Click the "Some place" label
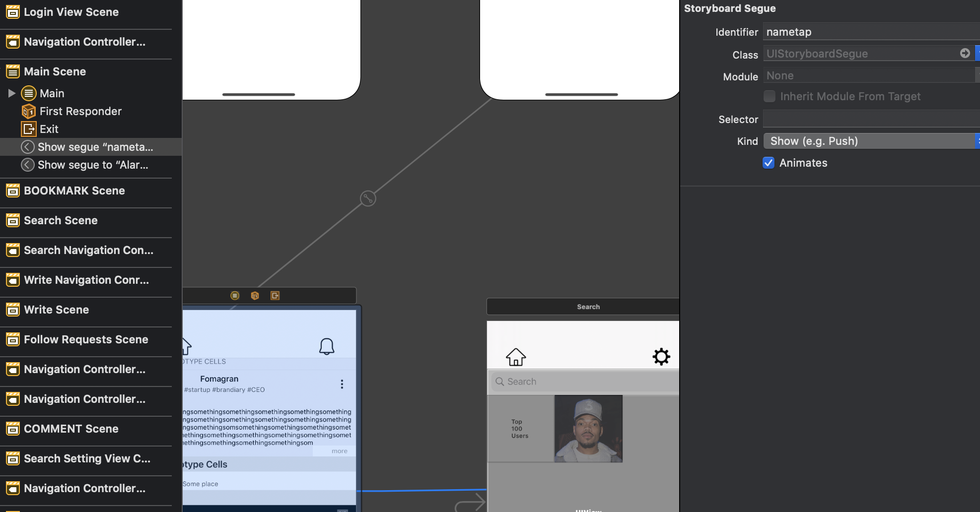The height and width of the screenshot is (512, 980). click(201, 484)
